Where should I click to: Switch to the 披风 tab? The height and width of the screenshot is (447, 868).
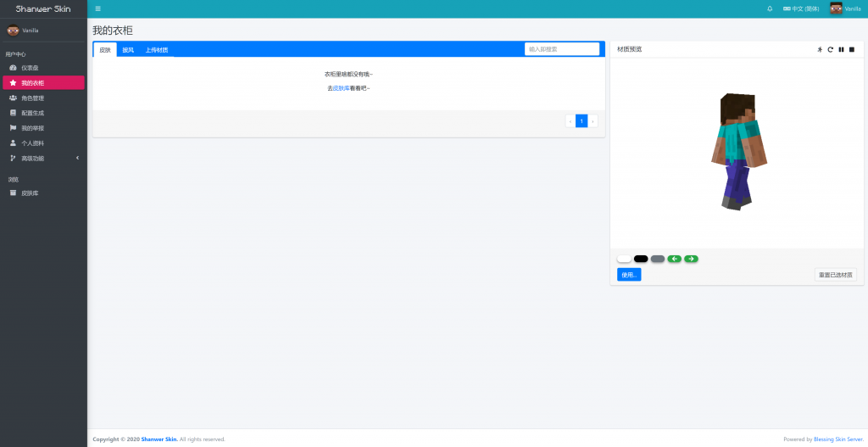[x=128, y=50]
